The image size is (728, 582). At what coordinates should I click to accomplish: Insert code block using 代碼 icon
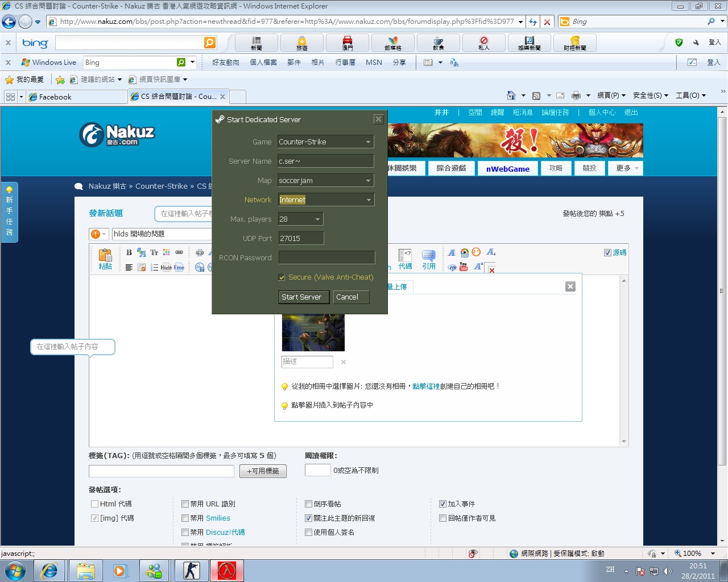pyautogui.click(x=405, y=259)
